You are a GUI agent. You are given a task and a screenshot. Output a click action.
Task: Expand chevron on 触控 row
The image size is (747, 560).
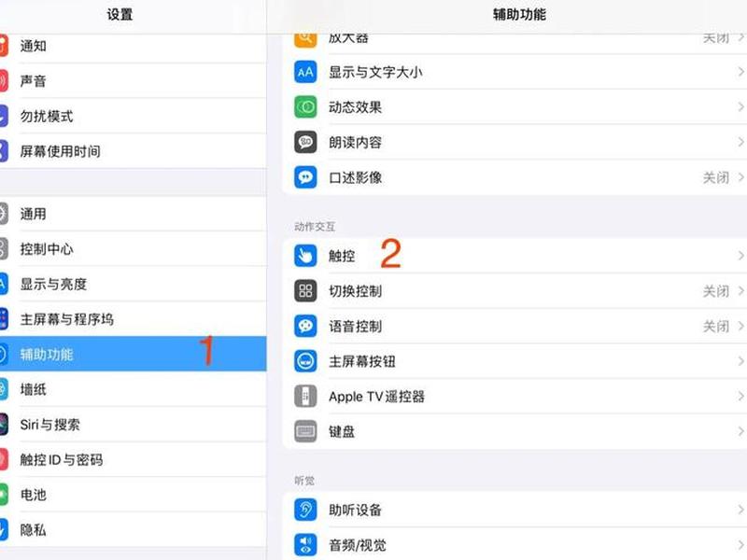point(740,256)
